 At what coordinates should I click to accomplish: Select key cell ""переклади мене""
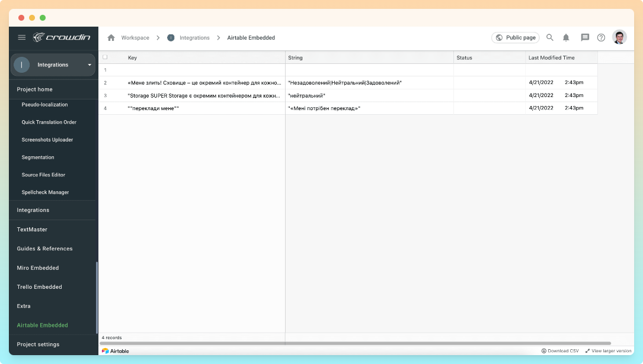point(204,108)
